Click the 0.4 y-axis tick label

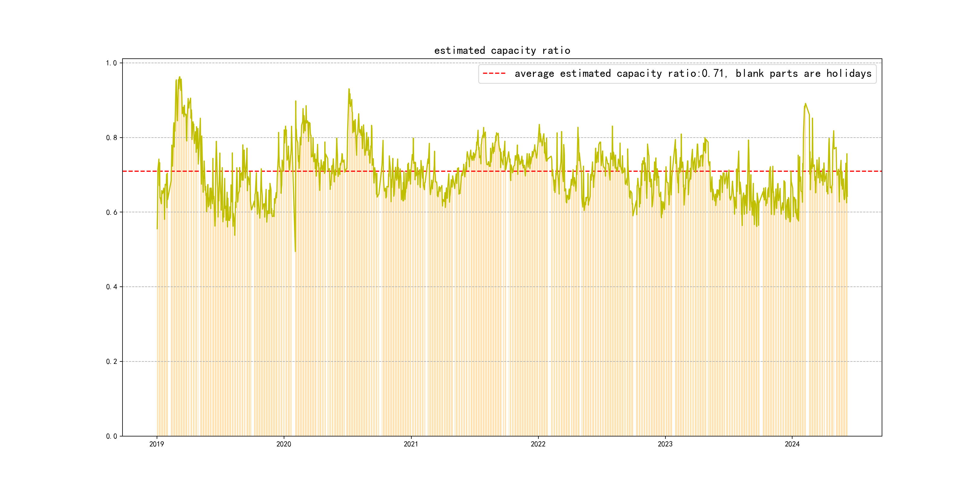(x=111, y=287)
